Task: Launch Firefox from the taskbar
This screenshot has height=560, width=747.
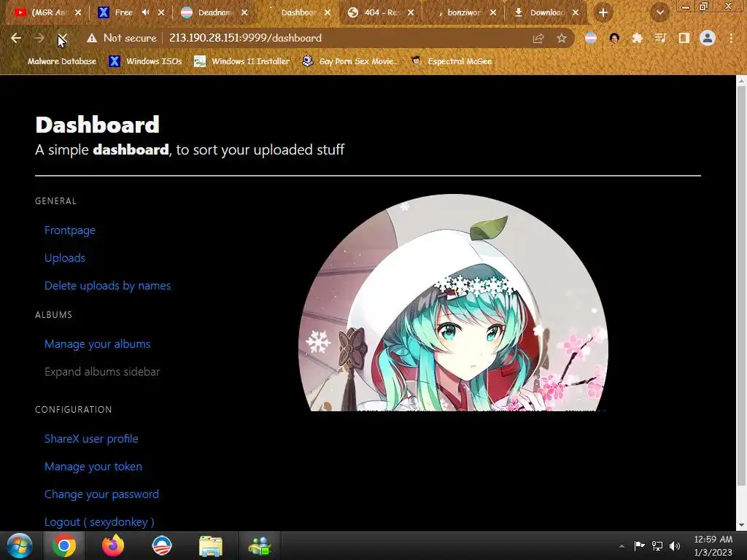Action: click(113, 545)
